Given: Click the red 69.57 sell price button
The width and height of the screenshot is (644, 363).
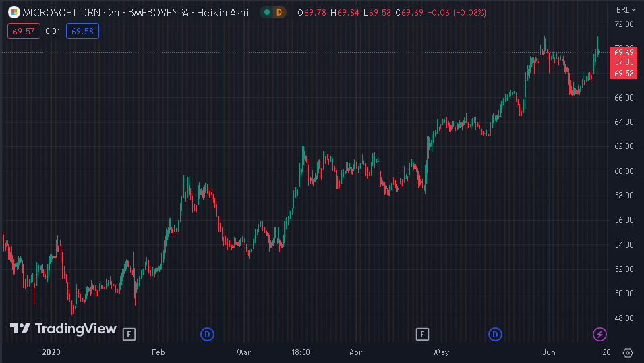Looking at the screenshot, I should tap(24, 31).
